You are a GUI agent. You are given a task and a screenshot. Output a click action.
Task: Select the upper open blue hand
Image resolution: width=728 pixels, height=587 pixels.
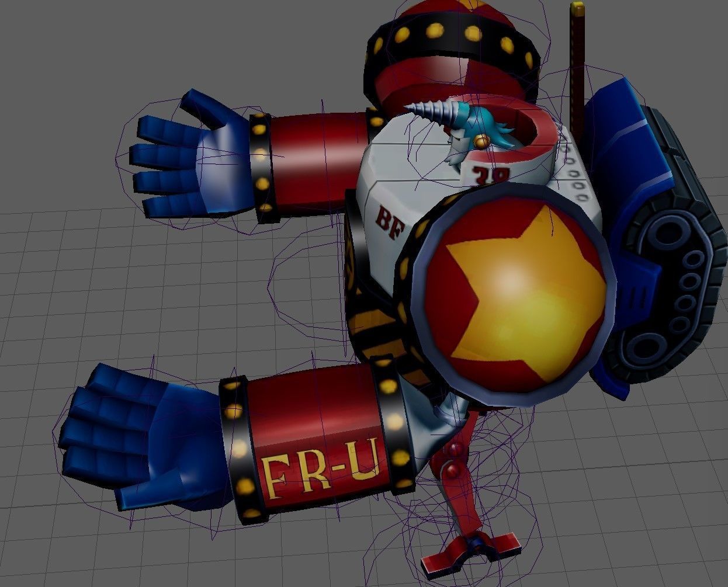193,154
